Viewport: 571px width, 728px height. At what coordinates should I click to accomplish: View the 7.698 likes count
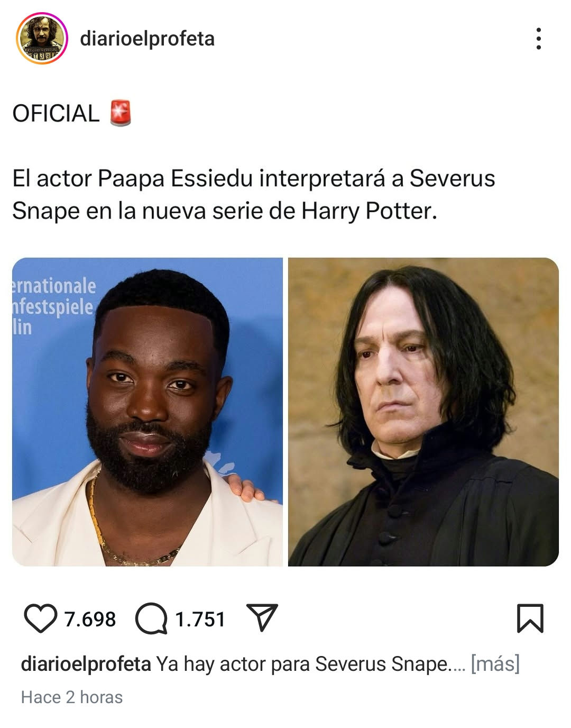click(90, 619)
